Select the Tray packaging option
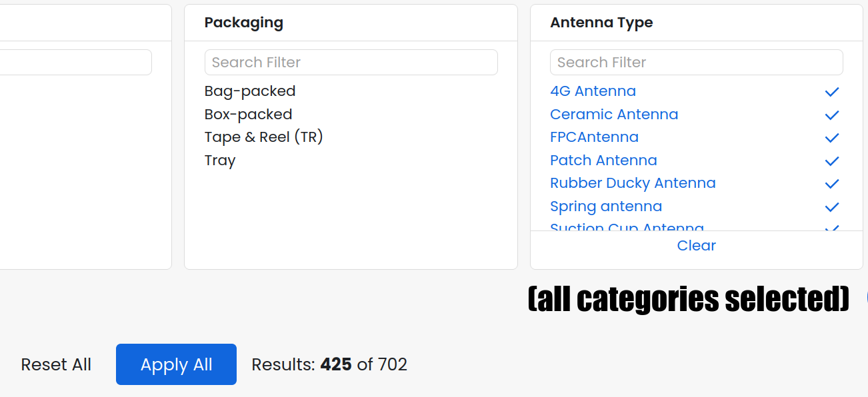 click(x=220, y=161)
